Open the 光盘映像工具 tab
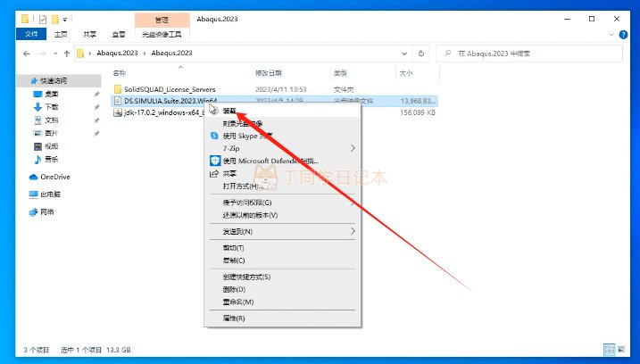Screen dimensions: 640x364 pyautogui.click(x=162, y=34)
